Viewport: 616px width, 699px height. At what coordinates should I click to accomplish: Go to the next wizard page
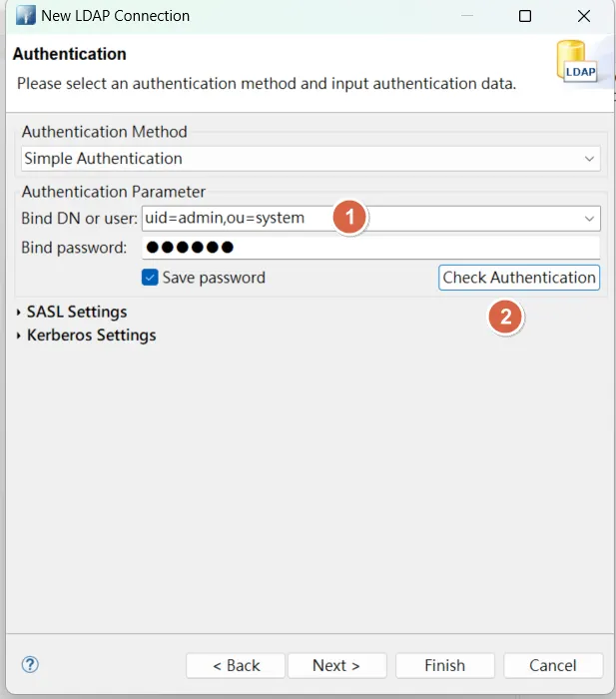click(335, 665)
